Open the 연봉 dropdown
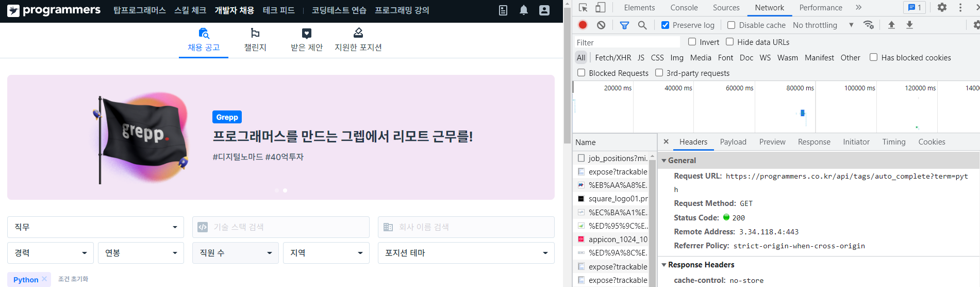 (141, 253)
